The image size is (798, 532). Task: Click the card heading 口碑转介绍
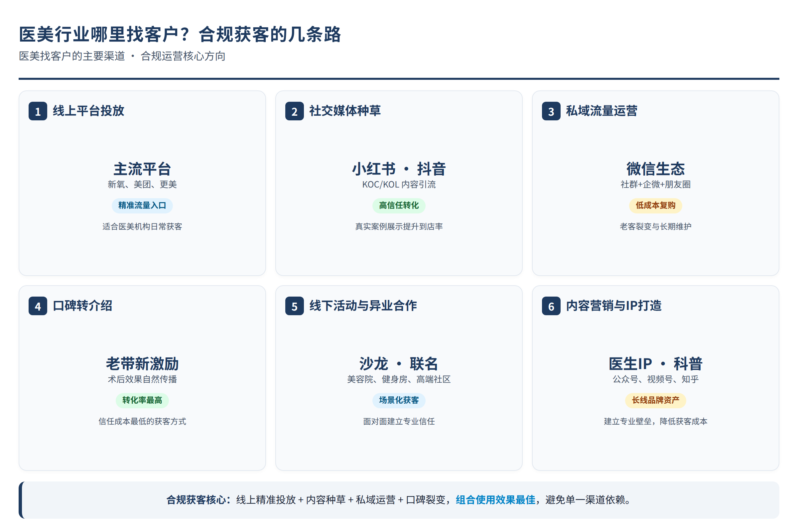[82, 306]
